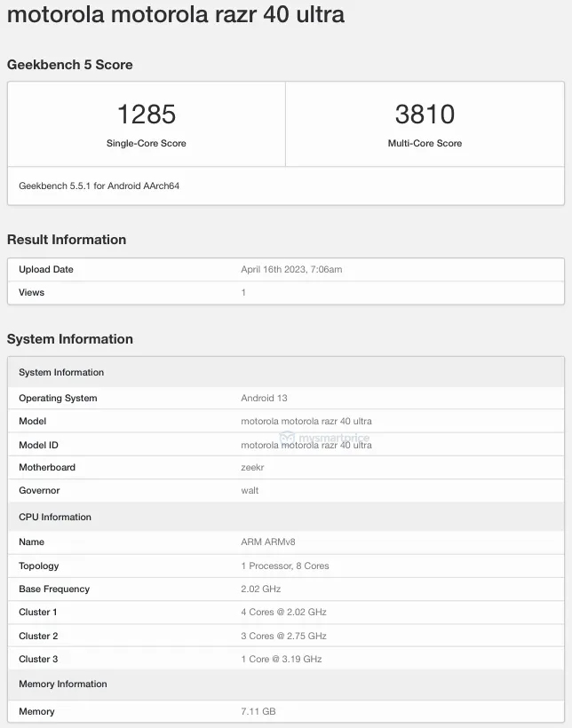Click the Cluster 2 value 3 Cores @ 2.75 GHz
The image size is (572, 728).
click(283, 637)
